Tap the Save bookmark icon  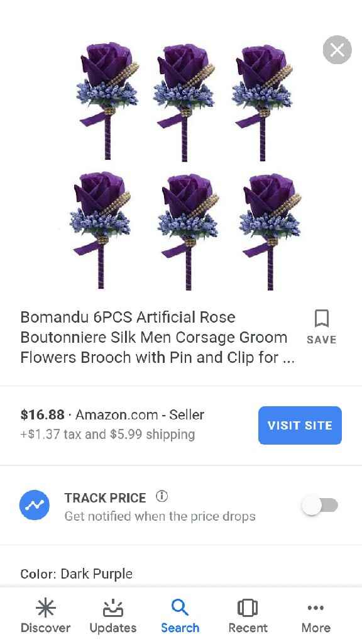click(x=321, y=319)
